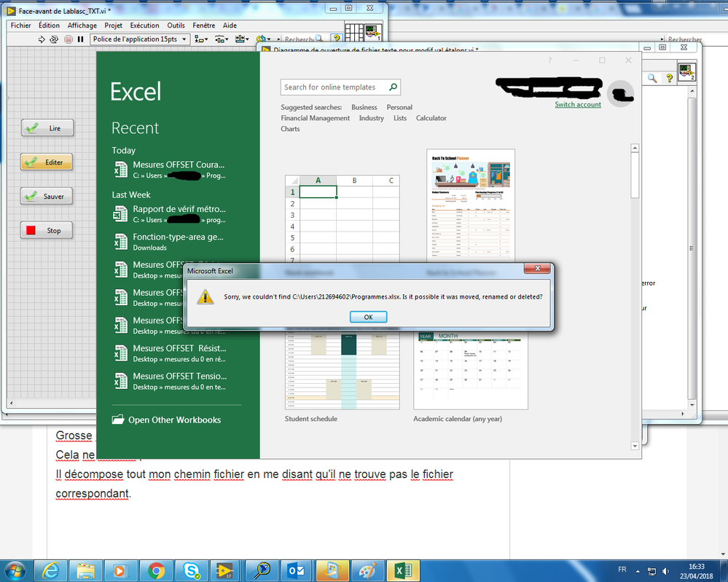Click the Industry suggested search link
The width and height of the screenshot is (728, 582).
(x=372, y=118)
